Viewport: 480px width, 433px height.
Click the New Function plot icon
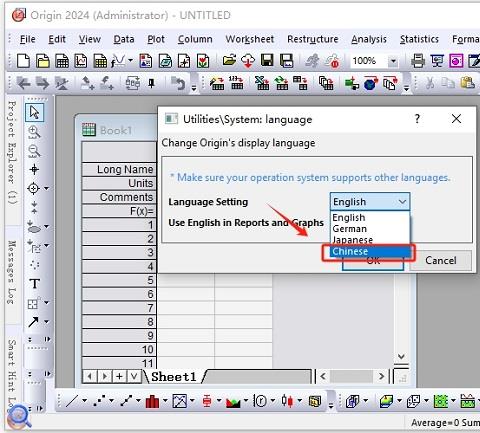coord(118,61)
